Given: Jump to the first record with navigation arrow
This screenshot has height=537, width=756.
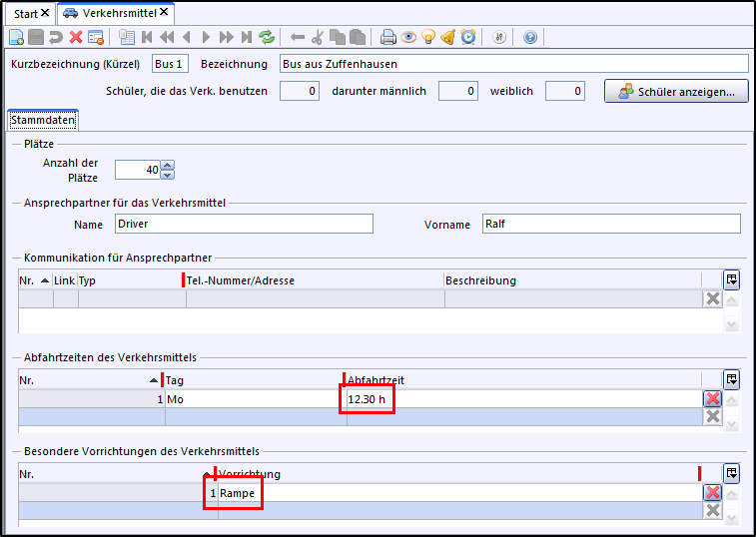Looking at the screenshot, I should (147, 37).
